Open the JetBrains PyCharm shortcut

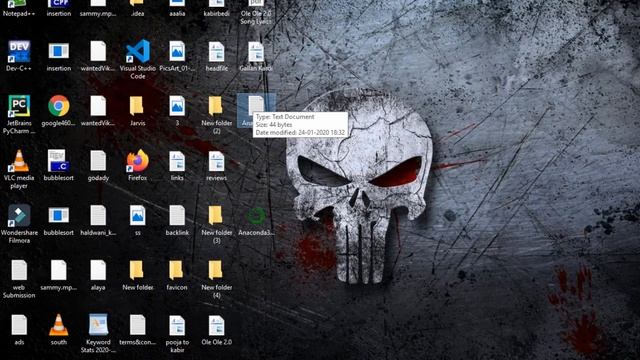[x=19, y=114]
